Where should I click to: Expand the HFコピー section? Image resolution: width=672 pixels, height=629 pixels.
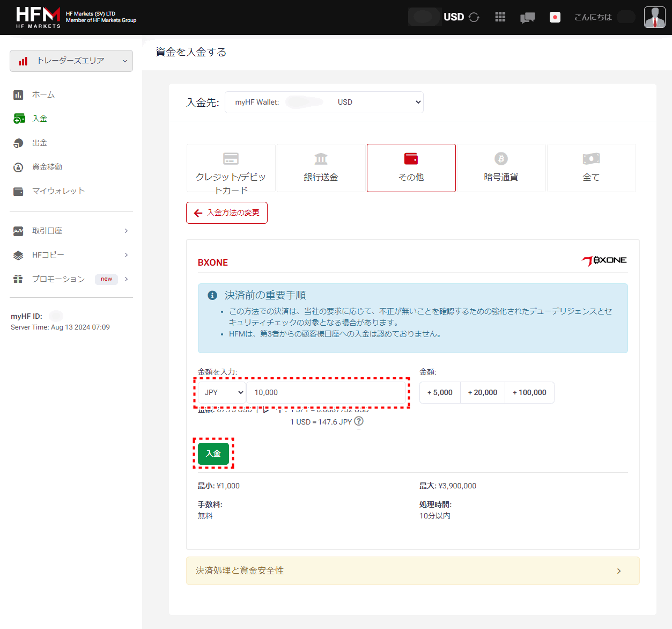tap(71, 255)
